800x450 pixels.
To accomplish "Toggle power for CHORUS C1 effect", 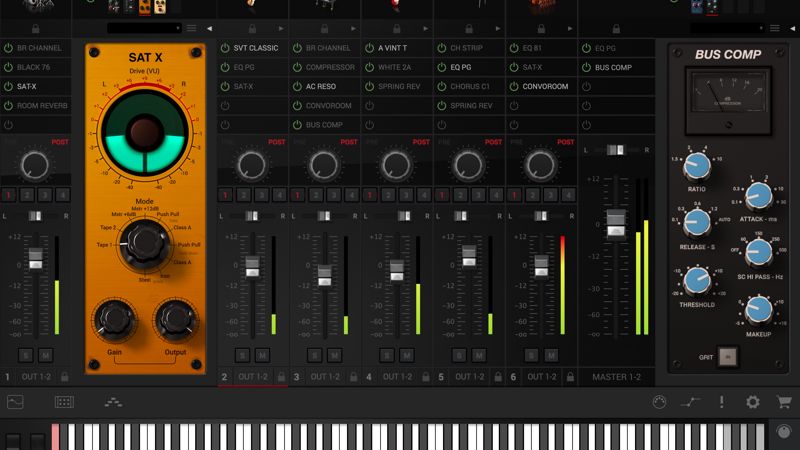I will pyautogui.click(x=442, y=87).
